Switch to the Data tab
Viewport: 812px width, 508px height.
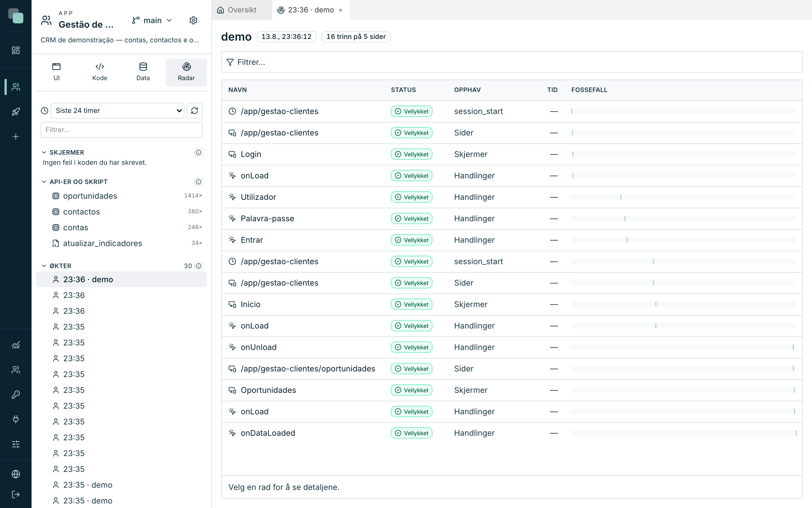click(143, 72)
